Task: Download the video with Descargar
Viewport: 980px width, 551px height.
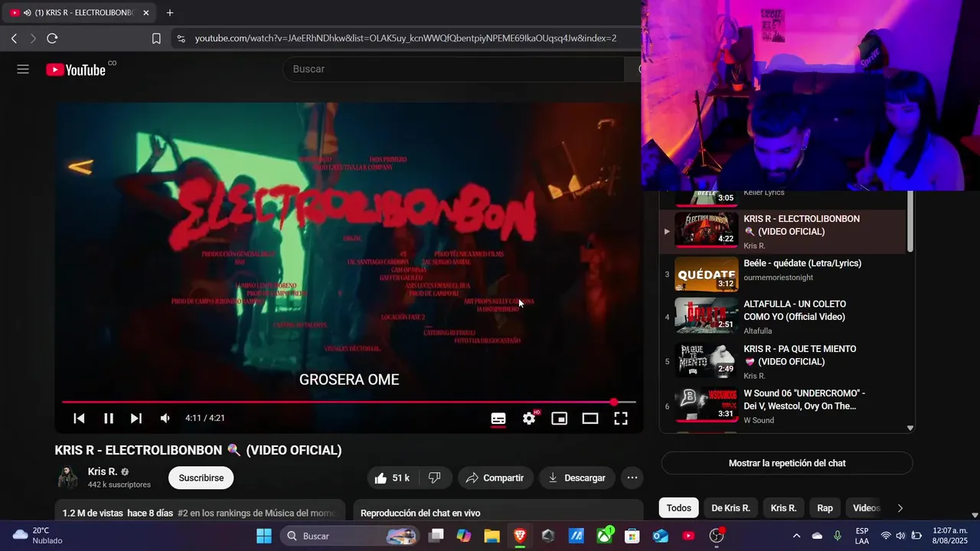Action: 577,478
